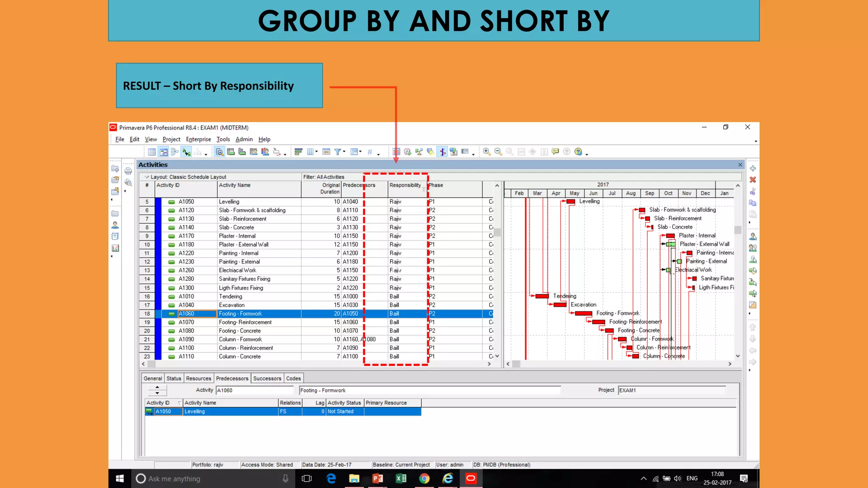Click the Zoom In magnifier icon
Viewport: 868px width, 488px height.
tap(487, 152)
